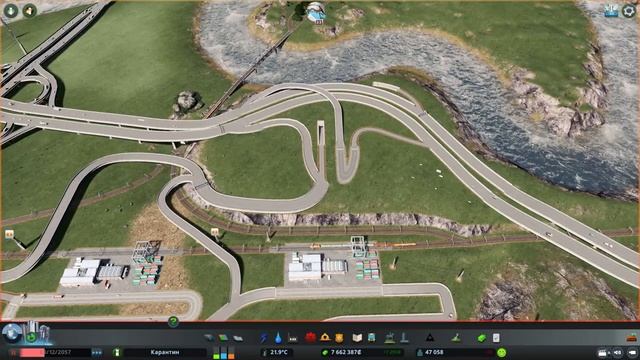
Task: Open the Economy green money panel
Action: 482,338
